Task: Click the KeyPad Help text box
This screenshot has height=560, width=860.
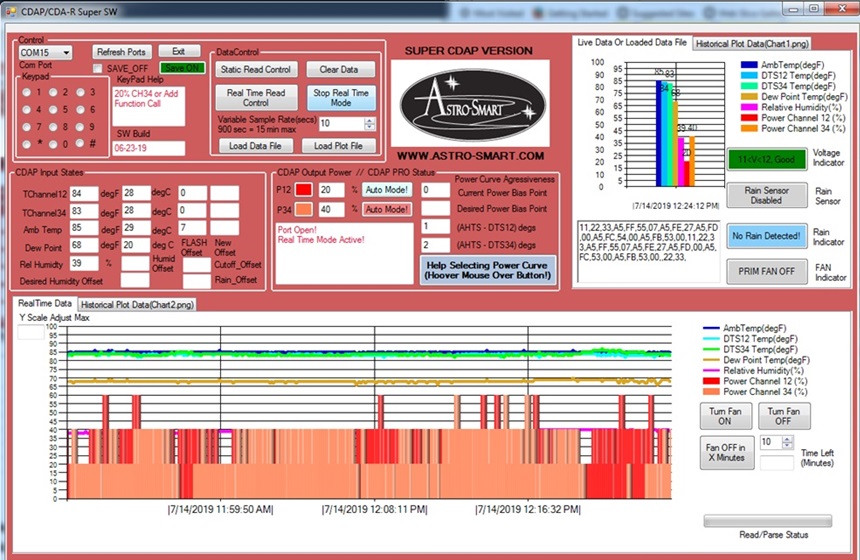Action: (149, 105)
